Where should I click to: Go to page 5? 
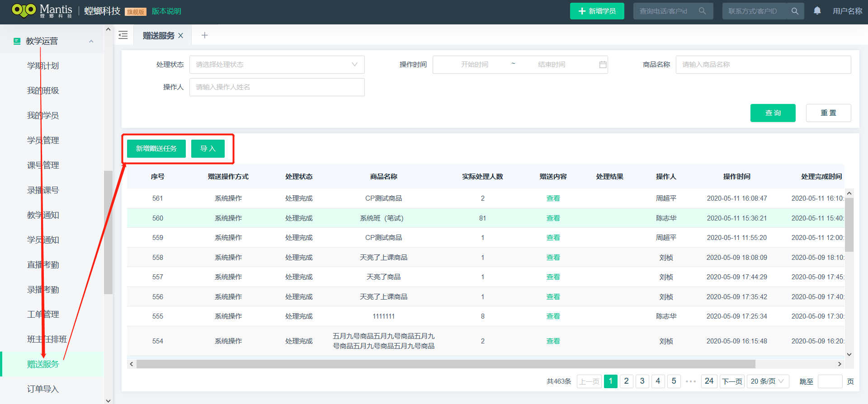pos(674,381)
